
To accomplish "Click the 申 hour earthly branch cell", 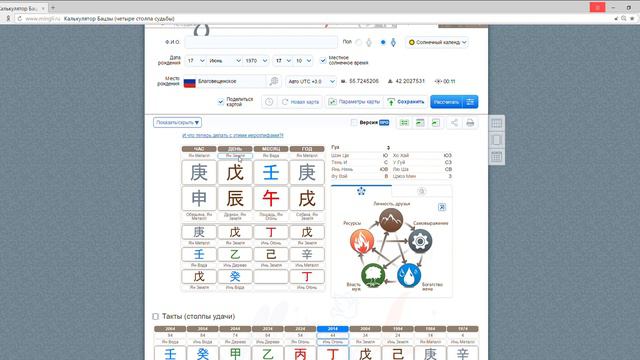I will (x=199, y=198).
